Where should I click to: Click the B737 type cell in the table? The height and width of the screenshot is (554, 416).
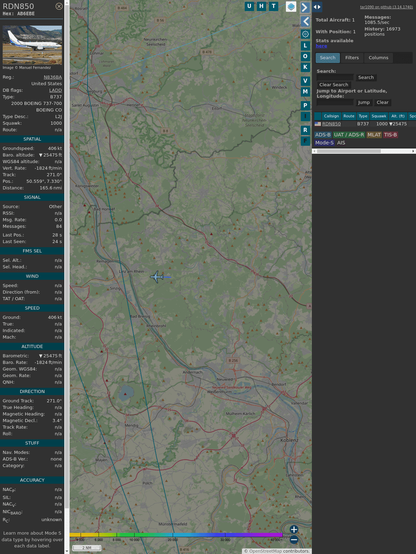pyautogui.click(x=363, y=124)
